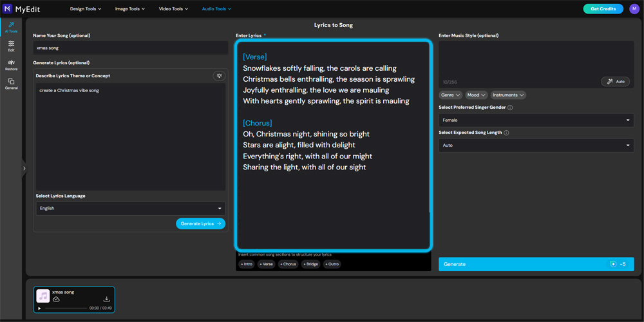The image size is (644, 322).
Task: Click the Name Your Song input field
Action: coord(131,48)
